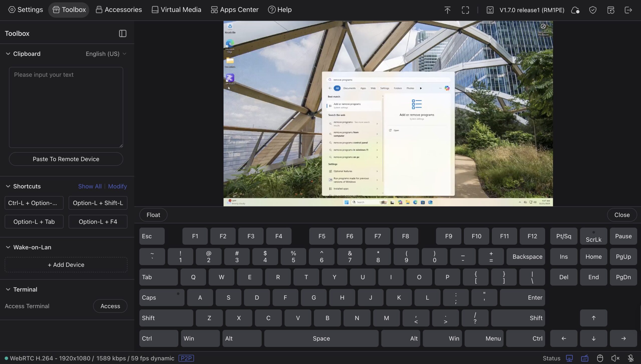641x364 pixels.
Task: Click the cloud status icon
Action: pos(575,10)
